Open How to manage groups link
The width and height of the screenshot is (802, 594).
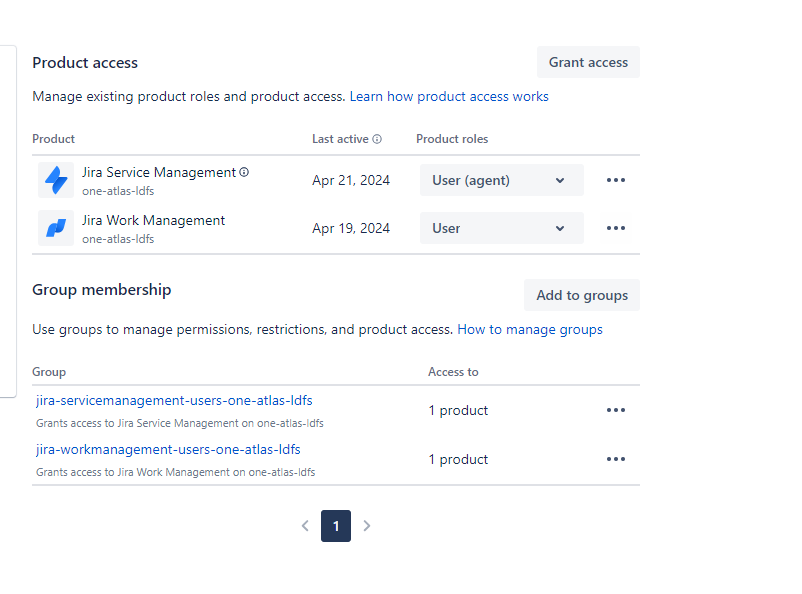click(x=530, y=329)
